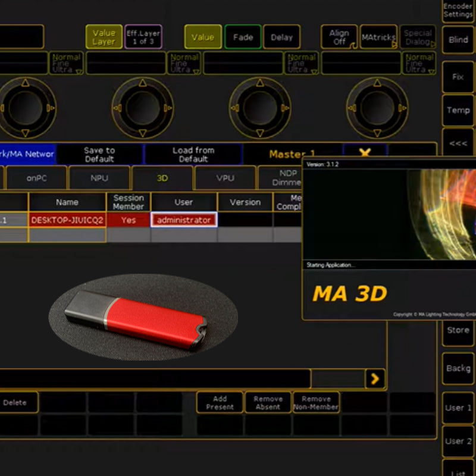Toggle the Blind mode button
This screenshot has width=476, height=476.
(x=458, y=40)
